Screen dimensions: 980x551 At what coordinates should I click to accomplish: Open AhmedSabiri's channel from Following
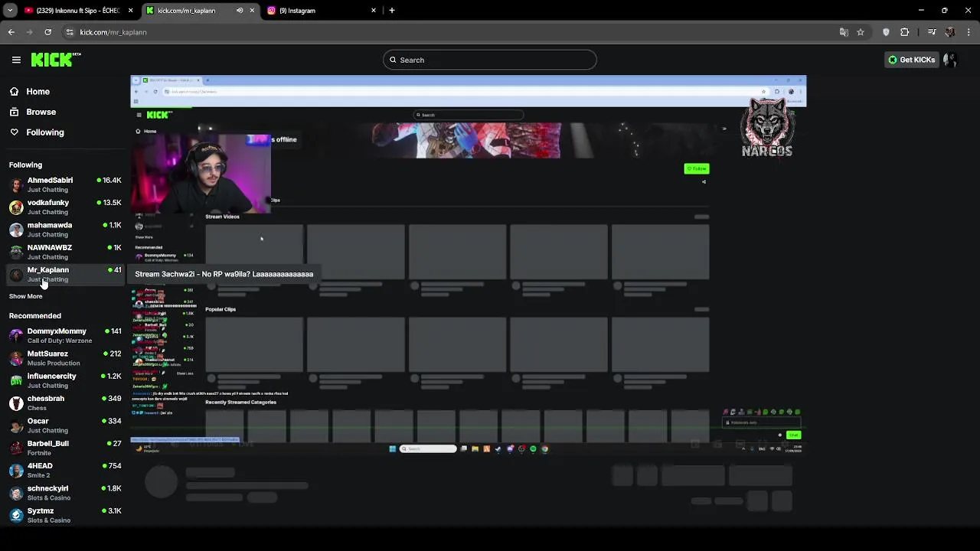coord(65,184)
